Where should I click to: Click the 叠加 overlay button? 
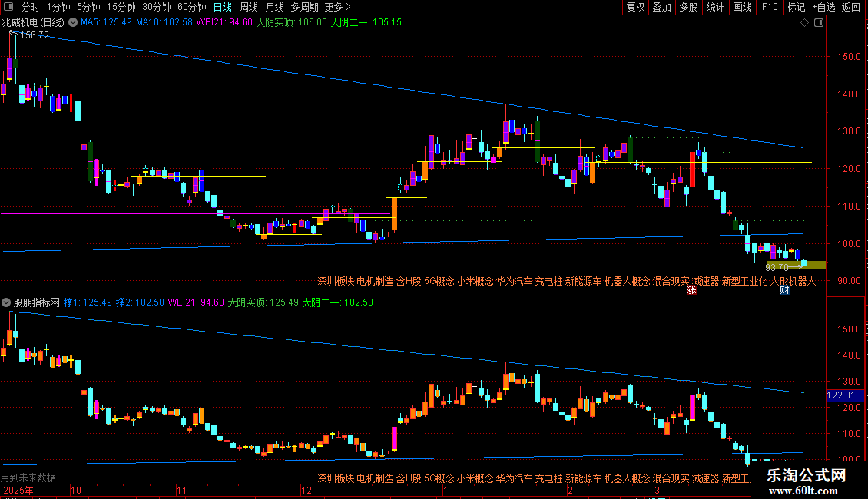[x=662, y=7]
